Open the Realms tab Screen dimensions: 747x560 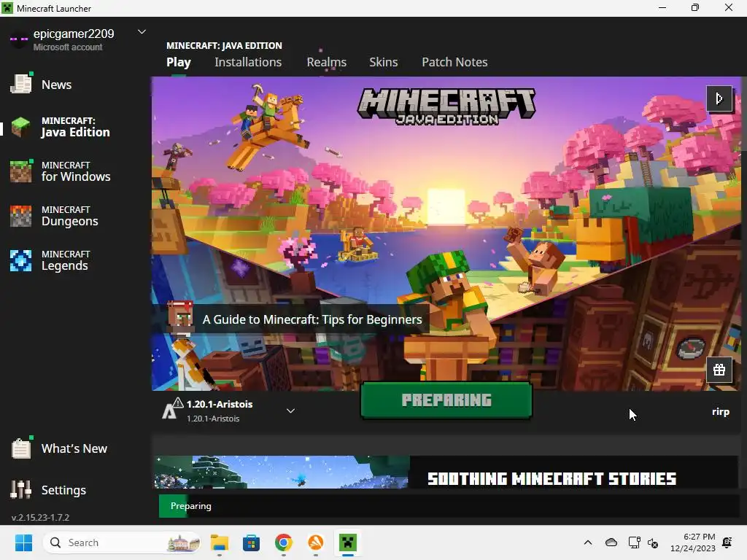click(x=326, y=62)
